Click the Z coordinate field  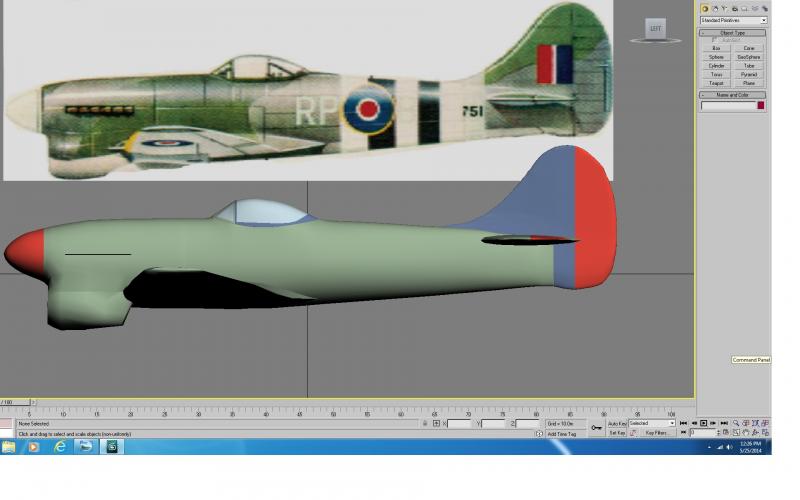click(528, 423)
